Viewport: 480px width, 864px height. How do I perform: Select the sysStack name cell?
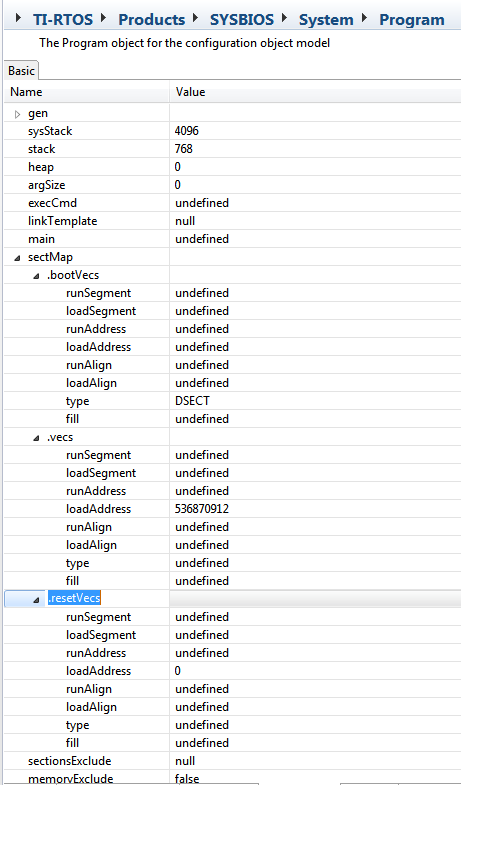coord(50,131)
